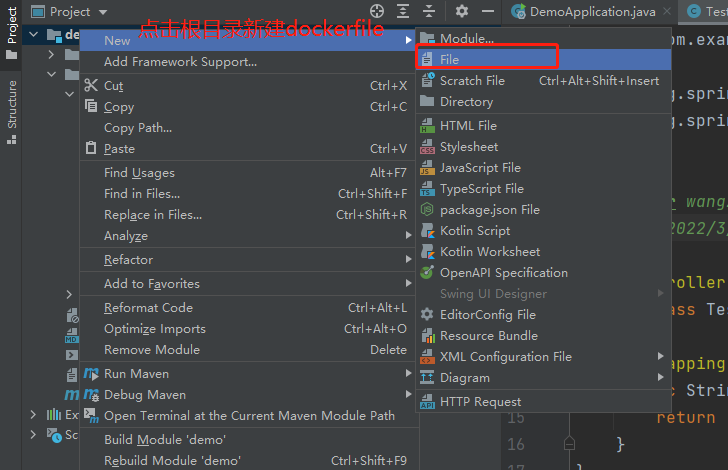Open the Run Maven submenu
This screenshot has height=470, width=728.
pos(247,374)
